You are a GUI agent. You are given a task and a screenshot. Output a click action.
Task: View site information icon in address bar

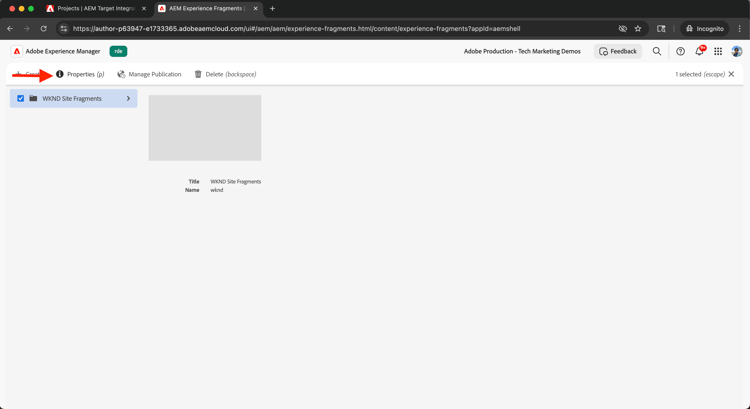(64, 29)
